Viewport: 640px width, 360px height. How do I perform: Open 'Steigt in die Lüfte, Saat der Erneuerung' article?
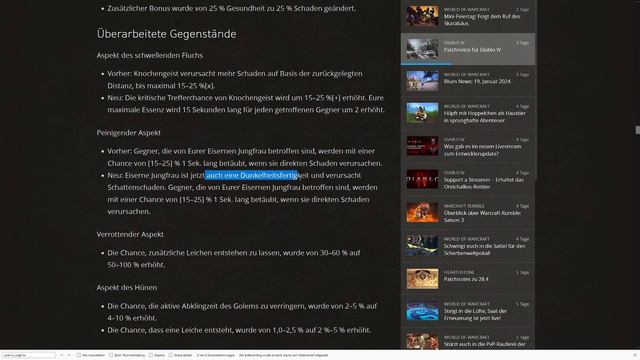tap(476, 314)
